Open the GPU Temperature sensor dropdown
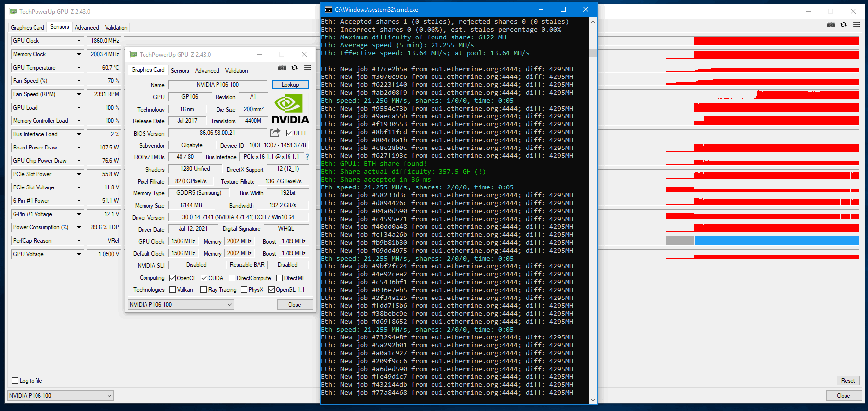 tap(78, 68)
